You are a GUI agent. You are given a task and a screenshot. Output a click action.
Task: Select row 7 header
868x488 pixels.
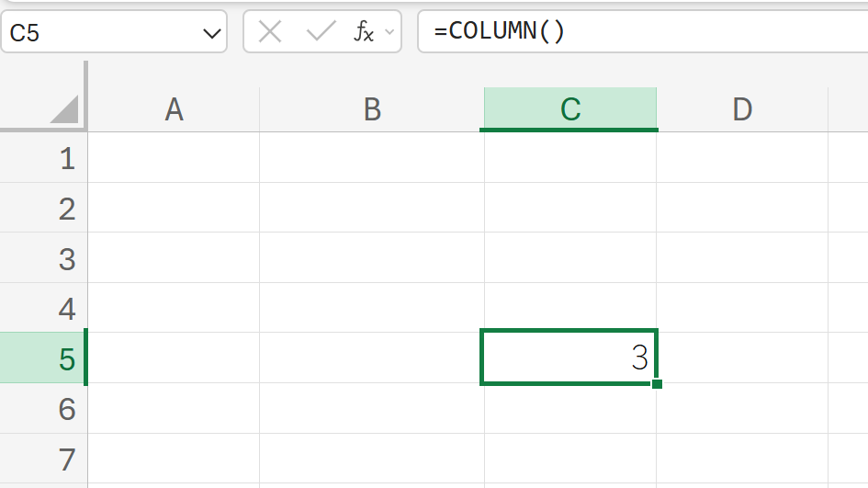(x=66, y=458)
